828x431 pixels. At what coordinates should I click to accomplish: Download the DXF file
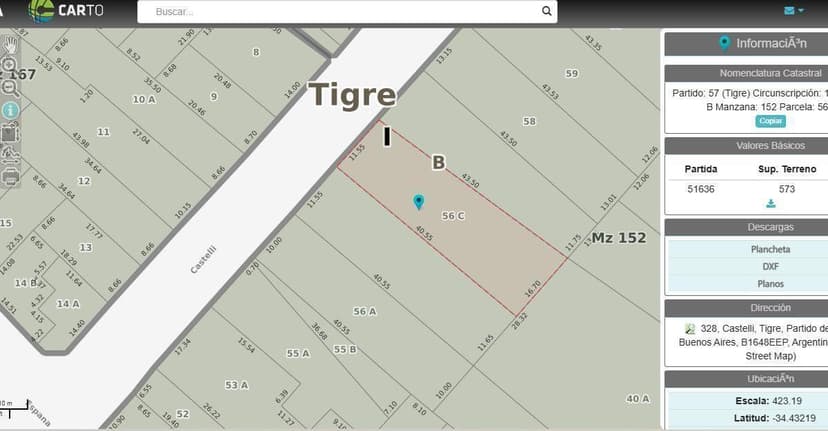(769, 267)
